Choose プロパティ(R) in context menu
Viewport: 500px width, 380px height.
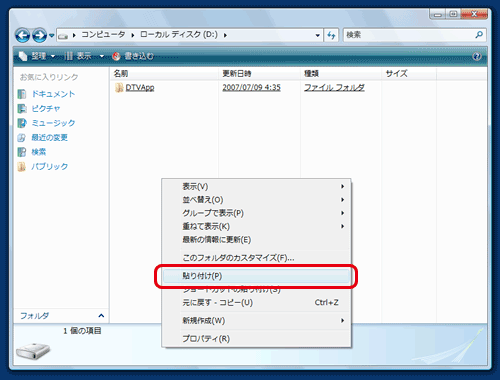click(256, 339)
